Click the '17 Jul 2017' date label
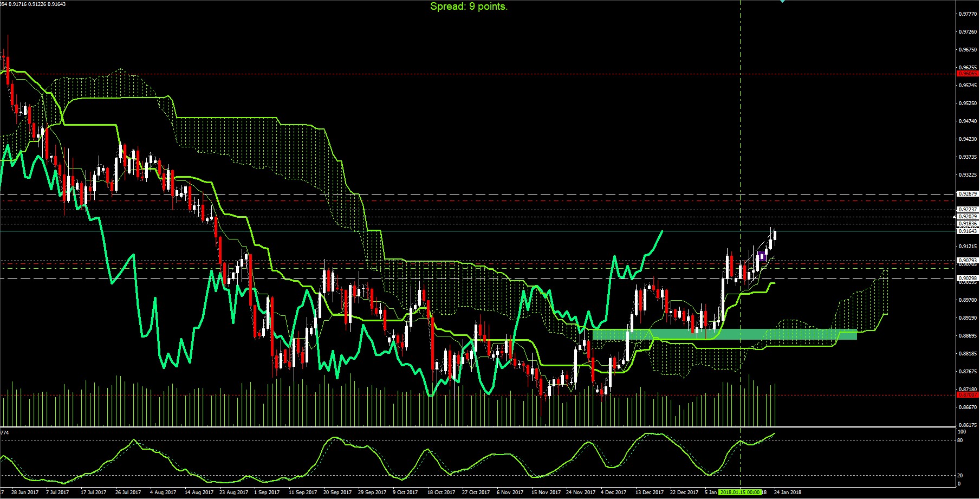 [x=94, y=492]
